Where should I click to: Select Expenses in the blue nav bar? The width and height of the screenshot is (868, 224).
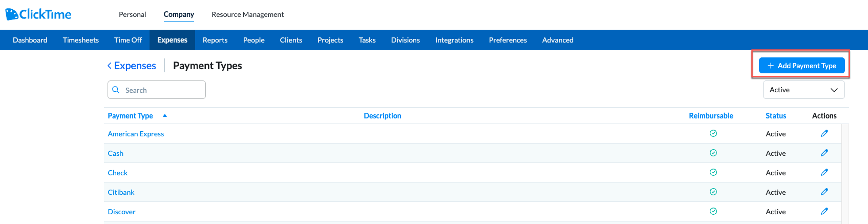click(x=172, y=40)
